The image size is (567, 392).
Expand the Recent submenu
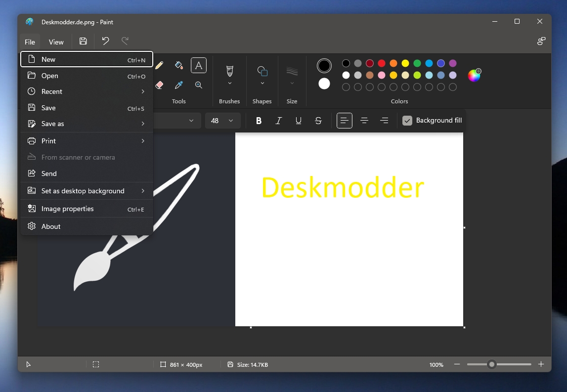click(x=87, y=91)
